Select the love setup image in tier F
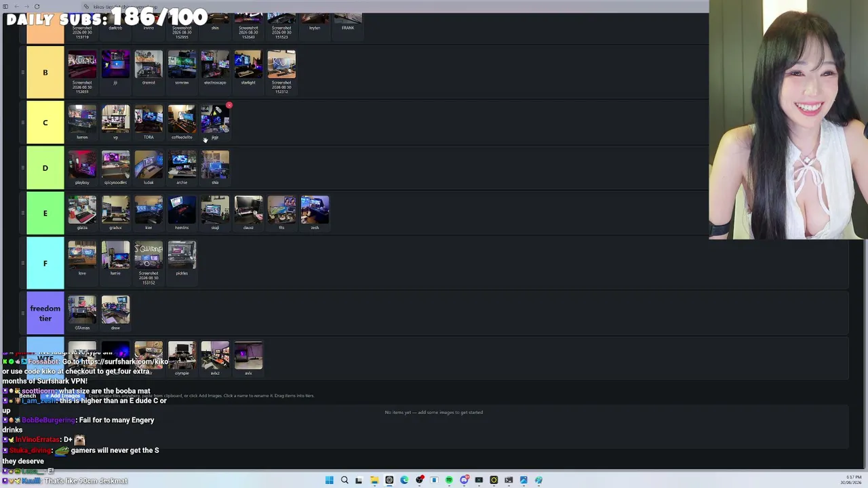This screenshot has height=488, width=868. pos(82,255)
